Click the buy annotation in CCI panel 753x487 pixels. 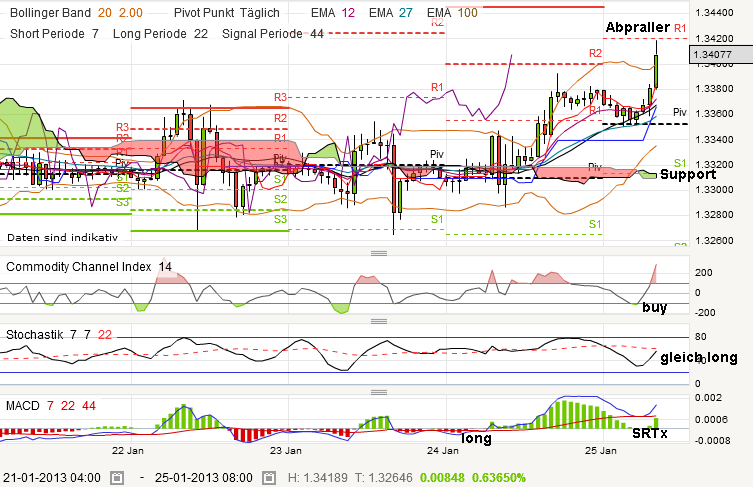click(x=655, y=307)
